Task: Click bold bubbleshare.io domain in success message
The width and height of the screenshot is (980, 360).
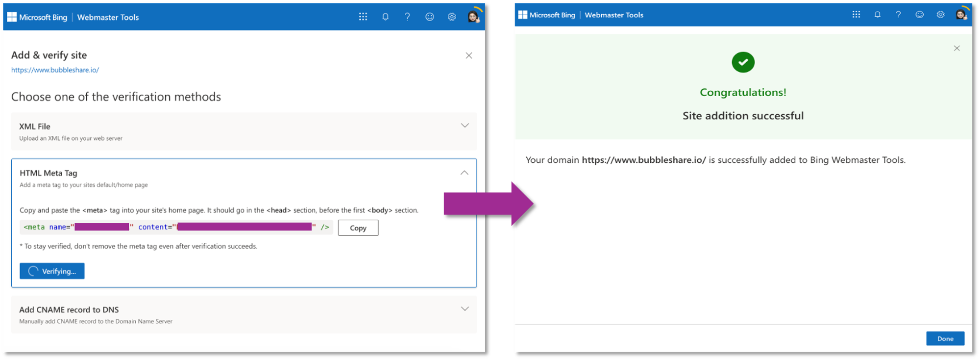Action: pos(644,160)
